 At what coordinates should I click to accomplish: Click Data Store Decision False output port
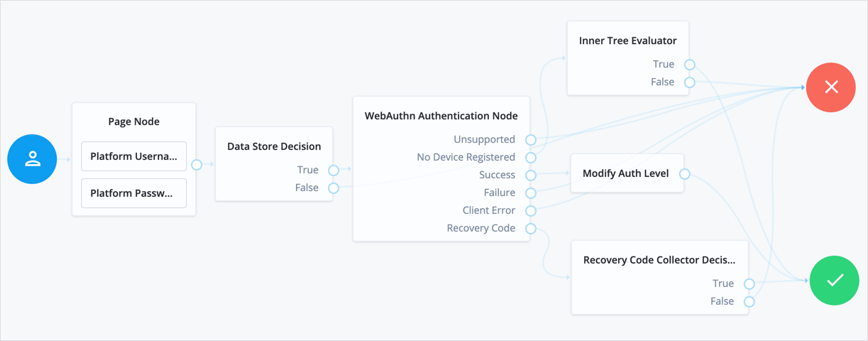(334, 188)
